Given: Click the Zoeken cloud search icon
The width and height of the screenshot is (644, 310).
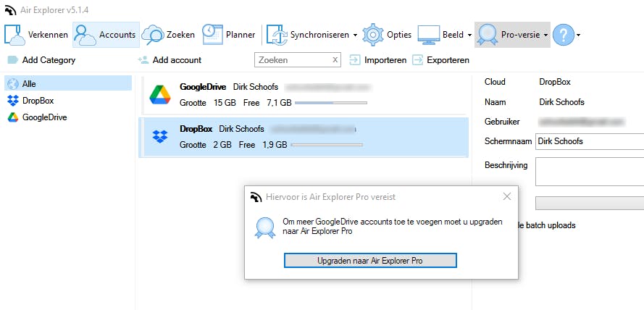Looking at the screenshot, I should click(153, 34).
